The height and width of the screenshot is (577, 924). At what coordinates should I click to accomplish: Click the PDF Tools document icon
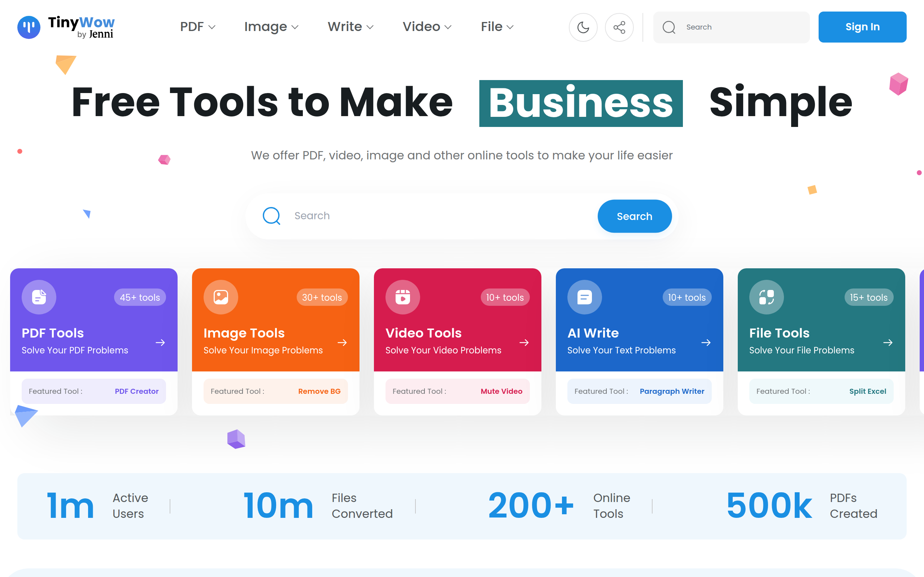tap(39, 297)
